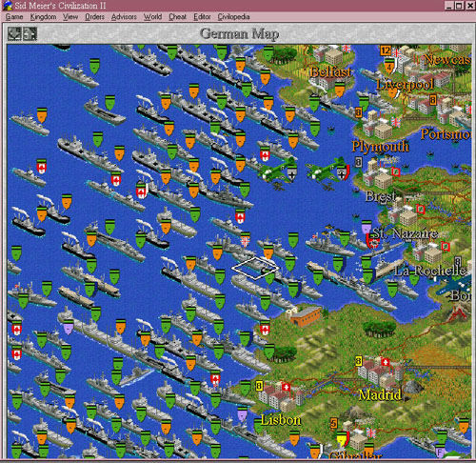Viewport: 476px width, 463px height.
Task: Click the zoom out map icon
Action: click(x=14, y=33)
